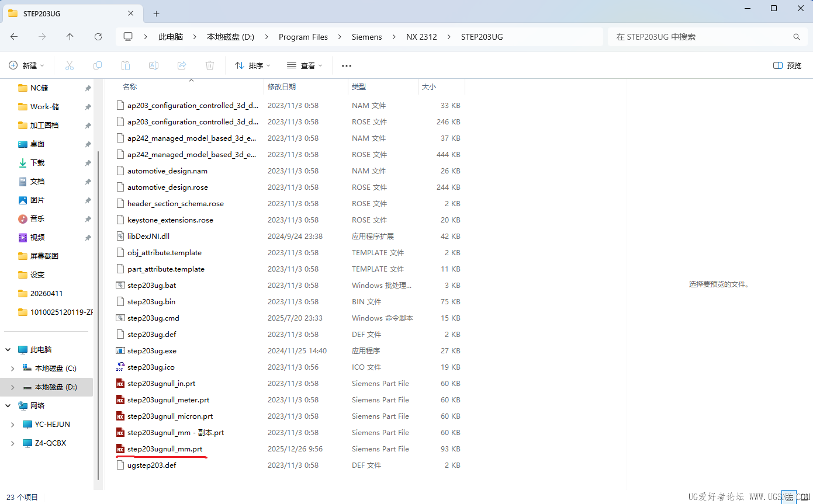Open a new tab with plus button
This screenshot has height=504, width=813.
(x=156, y=13)
